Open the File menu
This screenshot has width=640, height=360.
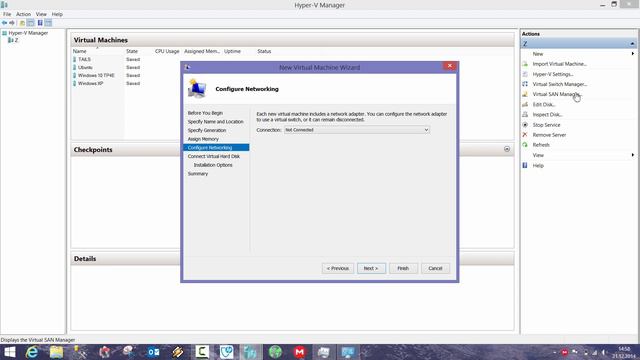7,14
